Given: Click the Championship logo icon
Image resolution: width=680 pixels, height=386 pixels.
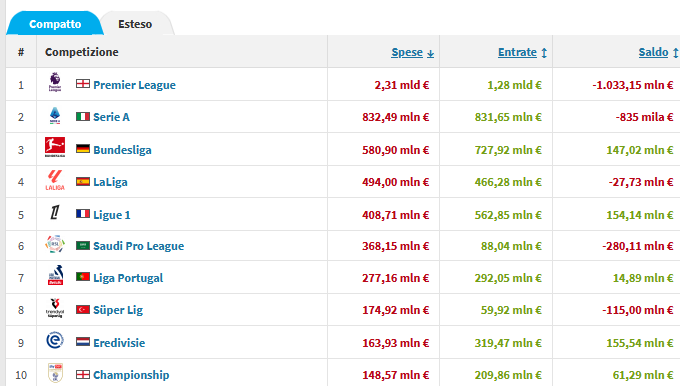Looking at the screenshot, I should tap(55, 373).
